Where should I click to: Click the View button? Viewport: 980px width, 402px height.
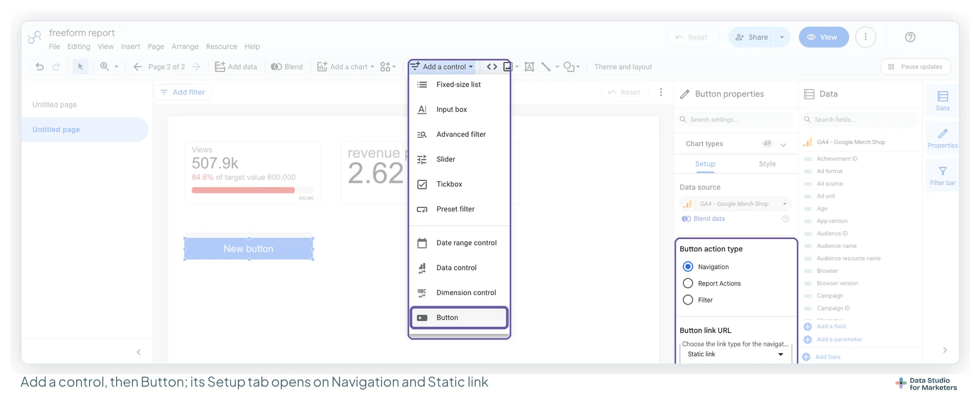(x=823, y=37)
